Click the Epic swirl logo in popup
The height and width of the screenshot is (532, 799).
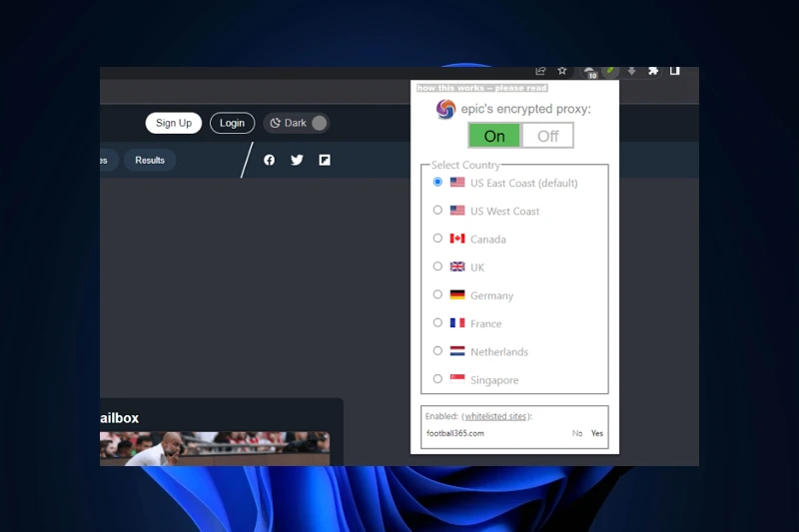[445, 109]
